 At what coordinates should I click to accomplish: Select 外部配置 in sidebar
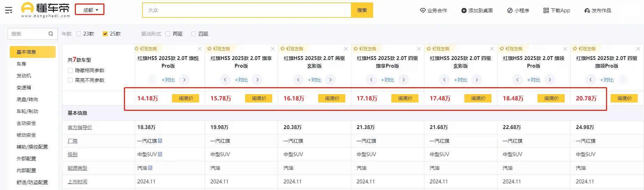point(26,159)
